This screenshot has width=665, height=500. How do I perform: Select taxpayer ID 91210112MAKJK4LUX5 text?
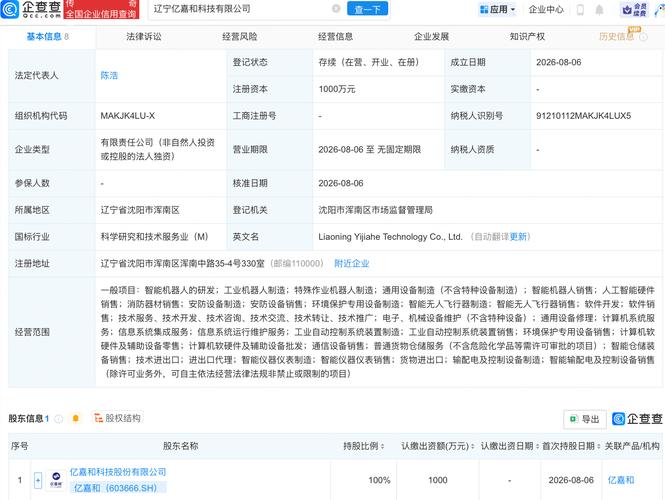point(583,116)
